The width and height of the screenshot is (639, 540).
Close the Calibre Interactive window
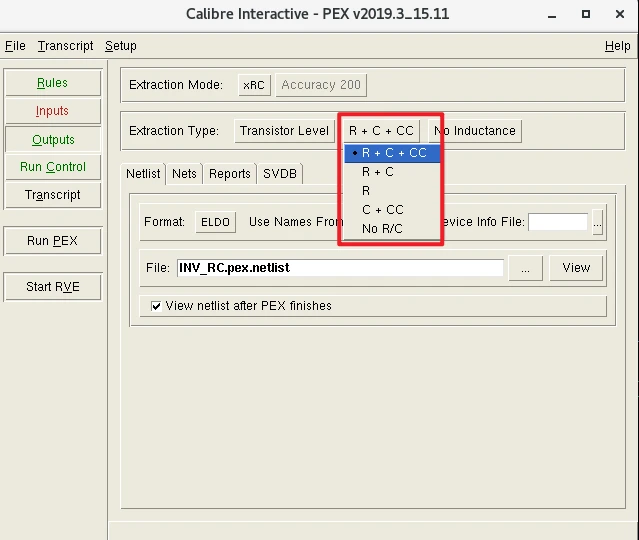tap(620, 14)
